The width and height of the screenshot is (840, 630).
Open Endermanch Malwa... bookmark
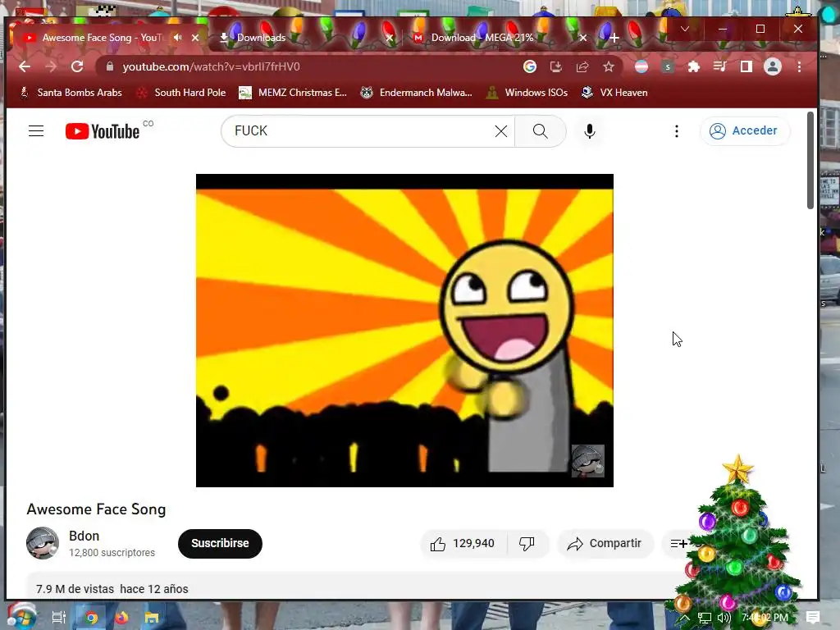(417, 93)
